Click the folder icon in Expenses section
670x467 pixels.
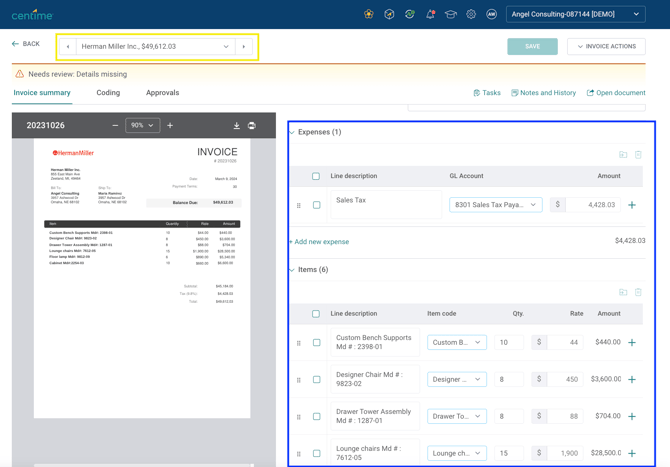coord(623,155)
